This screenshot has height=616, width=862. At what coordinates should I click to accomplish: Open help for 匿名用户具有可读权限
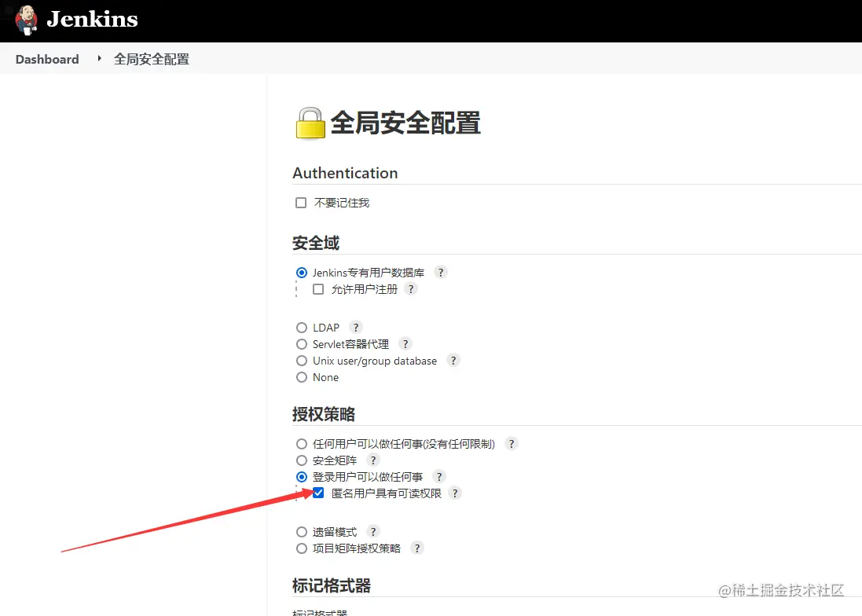pos(455,493)
